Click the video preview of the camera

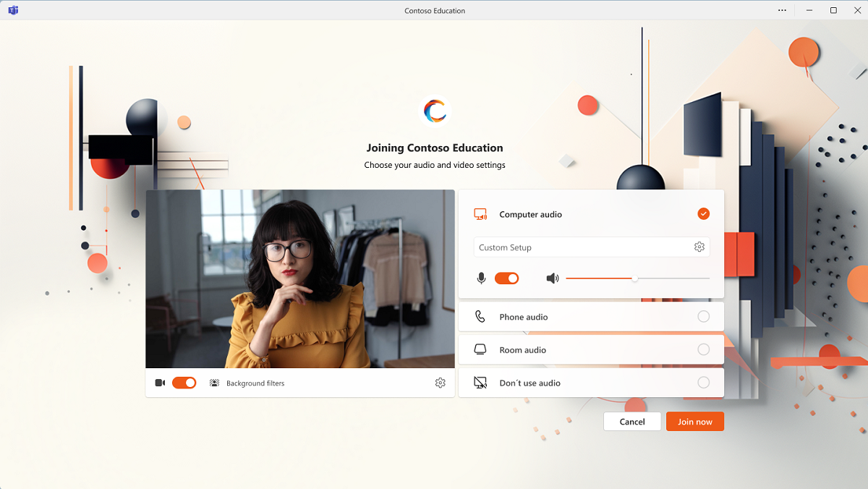(300, 279)
